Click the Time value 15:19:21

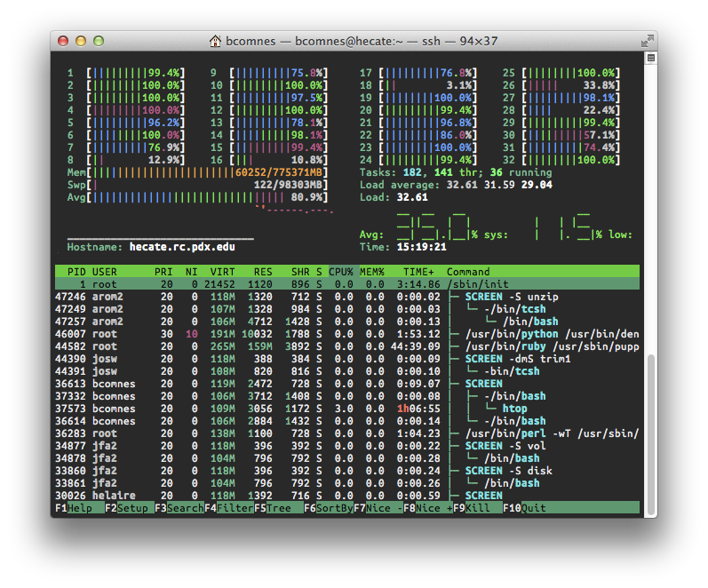[x=422, y=247]
